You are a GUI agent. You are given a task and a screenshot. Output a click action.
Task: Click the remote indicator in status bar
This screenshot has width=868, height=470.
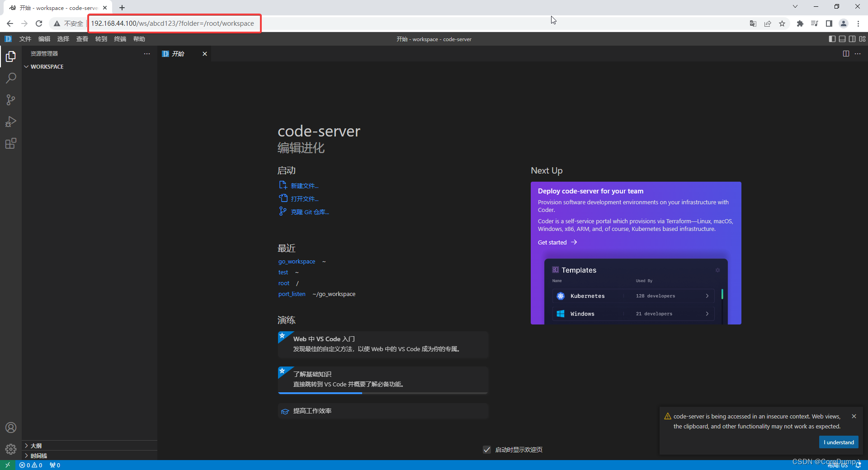(x=8, y=465)
